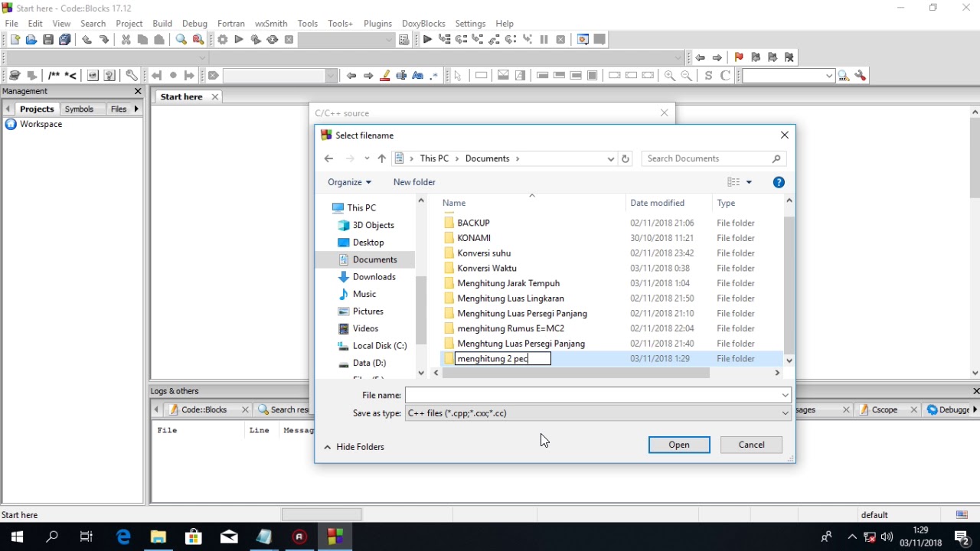Image resolution: width=980 pixels, height=551 pixels.
Task: Click the New folder button
Action: 414,182
